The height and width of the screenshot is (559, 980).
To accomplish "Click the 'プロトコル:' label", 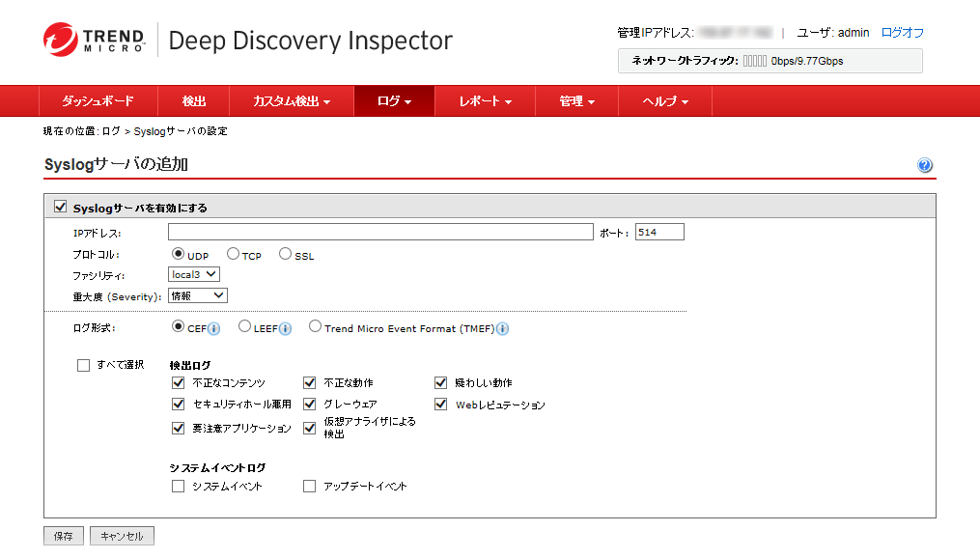I will (97, 255).
